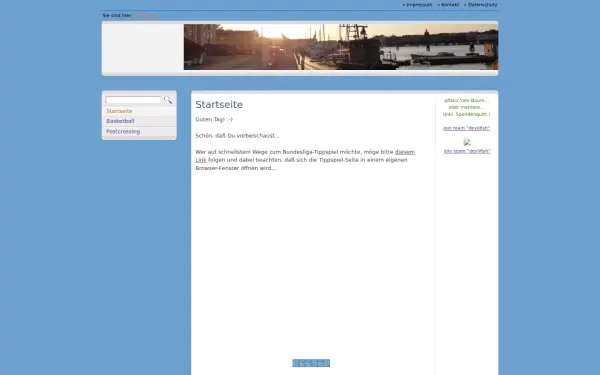This screenshot has width=600, height=375.
Task: Click the upper 'join team "devilfish"' link
Action: coord(466,128)
